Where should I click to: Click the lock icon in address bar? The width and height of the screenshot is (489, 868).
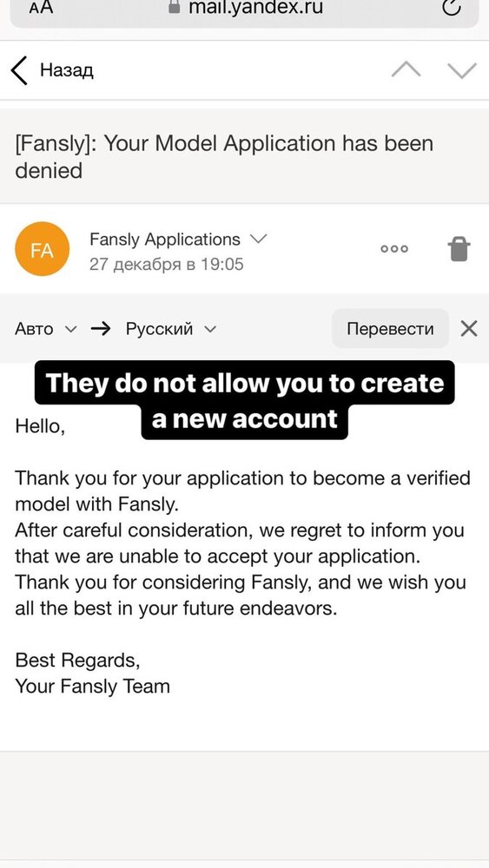tap(175, 7)
